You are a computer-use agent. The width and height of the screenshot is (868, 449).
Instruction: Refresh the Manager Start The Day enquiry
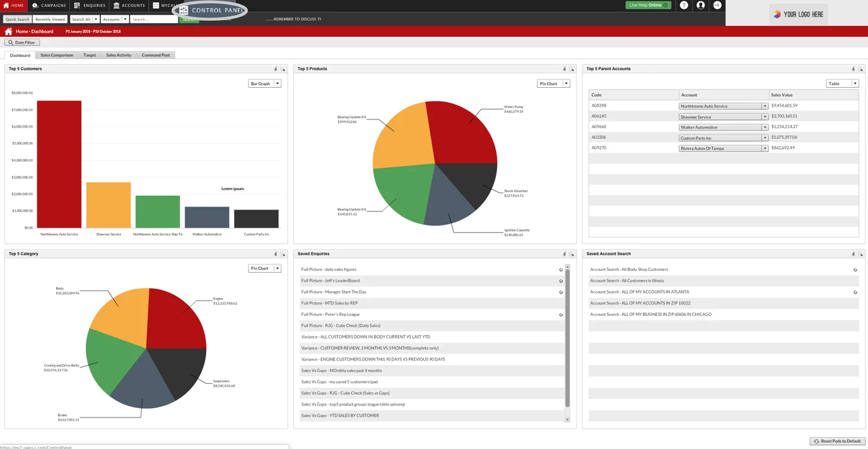pyautogui.click(x=561, y=292)
